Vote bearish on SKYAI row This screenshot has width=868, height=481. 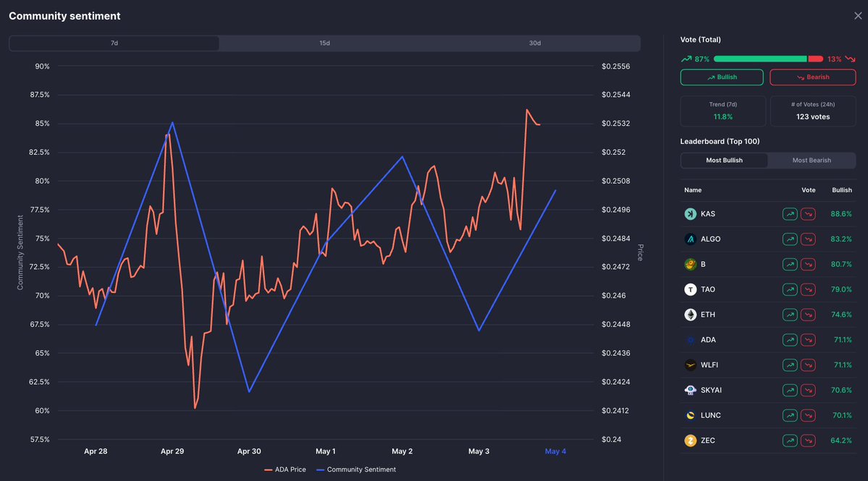point(808,390)
